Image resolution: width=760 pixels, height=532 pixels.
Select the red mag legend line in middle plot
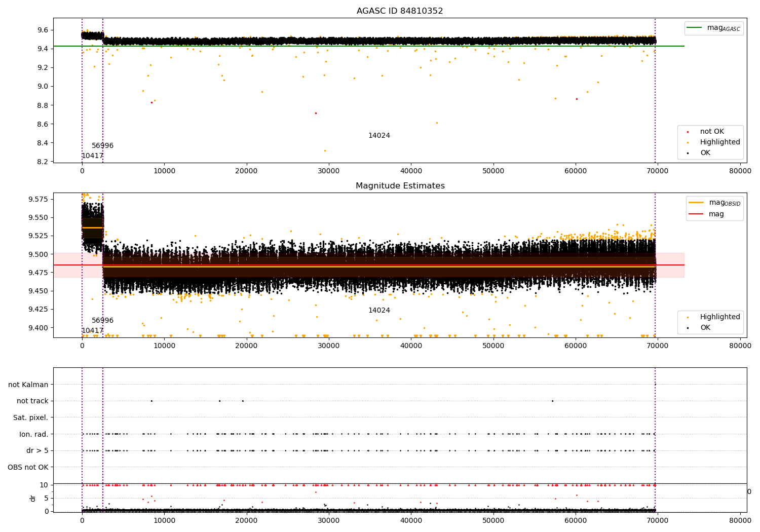coord(697,214)
